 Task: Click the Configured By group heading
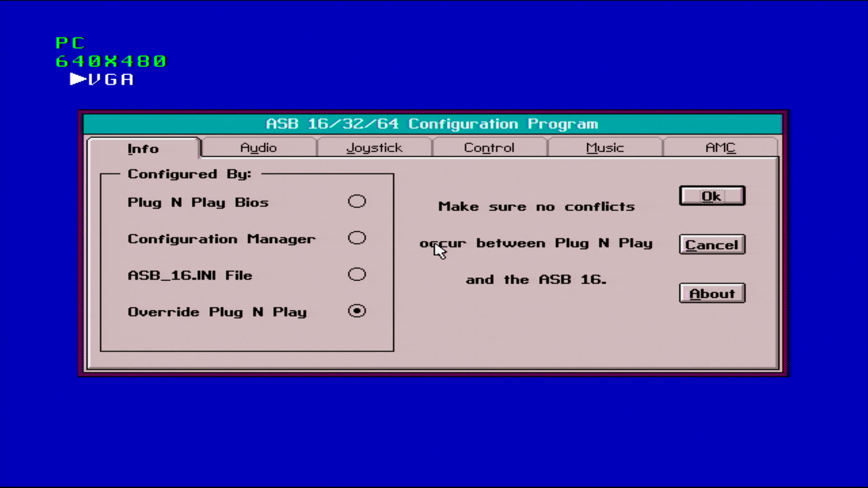tap(189, 174)
